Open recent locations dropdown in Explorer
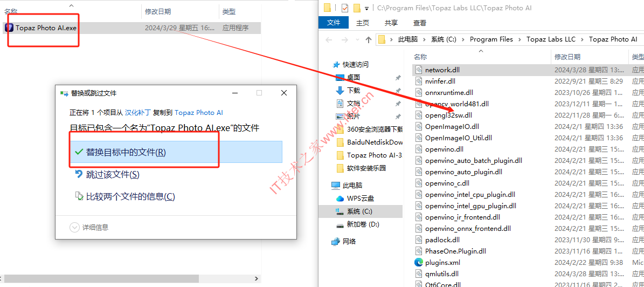 tap(357, 40)
